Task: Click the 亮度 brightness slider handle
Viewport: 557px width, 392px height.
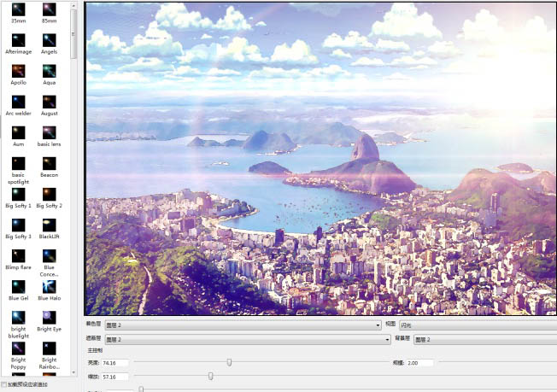Action: click(x=230, y=362)
